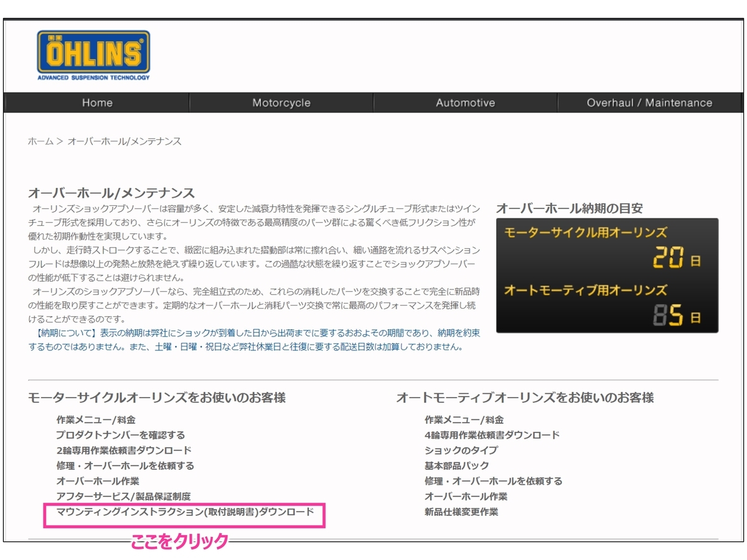Screen dimensions: 747x560
Task: Click オーバーホール納期の目安 heading
Action: [570, 208]
